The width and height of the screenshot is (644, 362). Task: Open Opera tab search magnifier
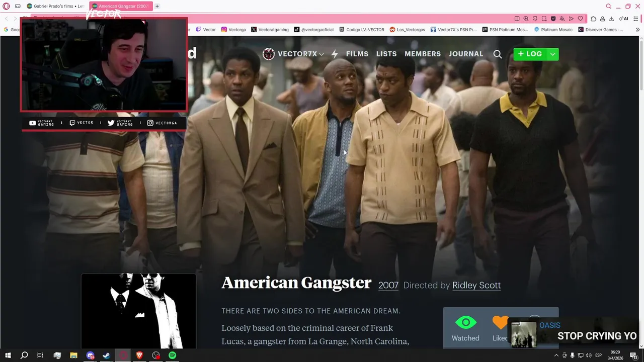pos(608,6)
